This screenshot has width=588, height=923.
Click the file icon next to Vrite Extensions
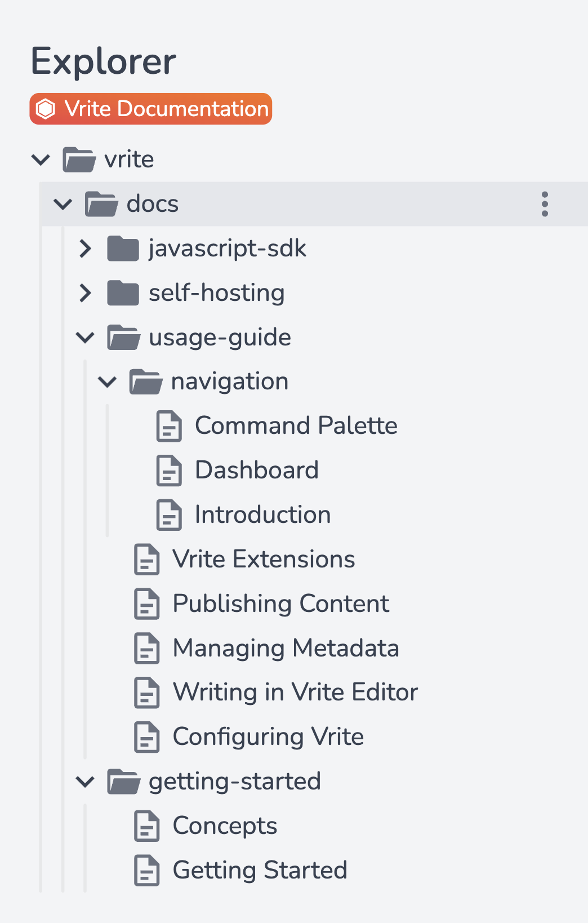146,560
